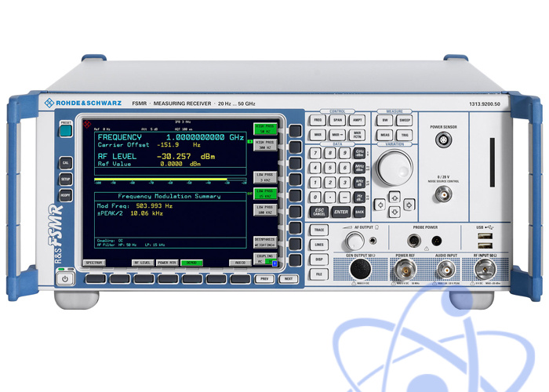This screenshot has width=549, height=392.
Task: Toggle the COUPLING AC/DC softkey
Action: pos(264,258)
